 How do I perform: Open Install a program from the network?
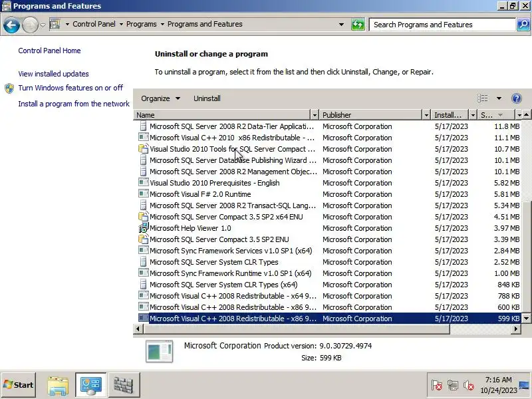click(x=74, y=104)
